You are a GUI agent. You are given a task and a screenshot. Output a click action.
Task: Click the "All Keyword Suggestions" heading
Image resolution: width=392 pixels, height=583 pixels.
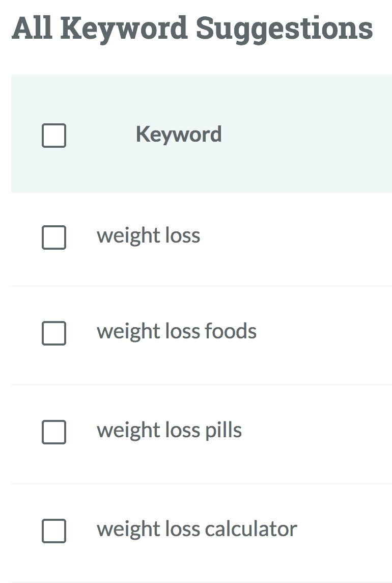coord(192,29)
